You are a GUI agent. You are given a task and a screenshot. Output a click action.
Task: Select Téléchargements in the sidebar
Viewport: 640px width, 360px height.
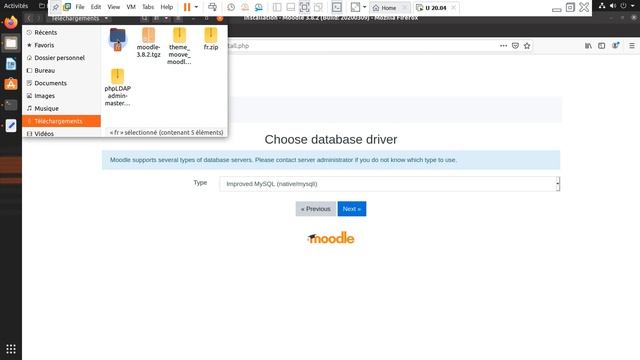click(x=61, y=121)
